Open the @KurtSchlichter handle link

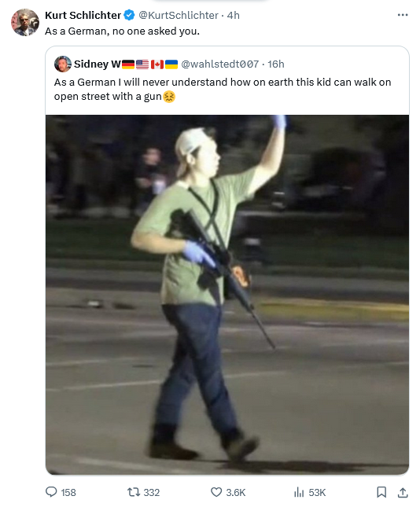(x=179, y=15)
